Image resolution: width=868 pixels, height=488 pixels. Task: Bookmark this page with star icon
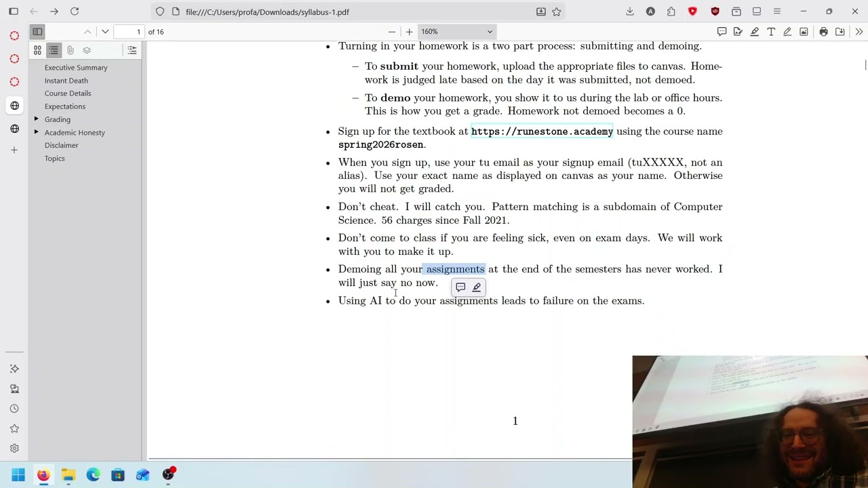click(557, 12)
